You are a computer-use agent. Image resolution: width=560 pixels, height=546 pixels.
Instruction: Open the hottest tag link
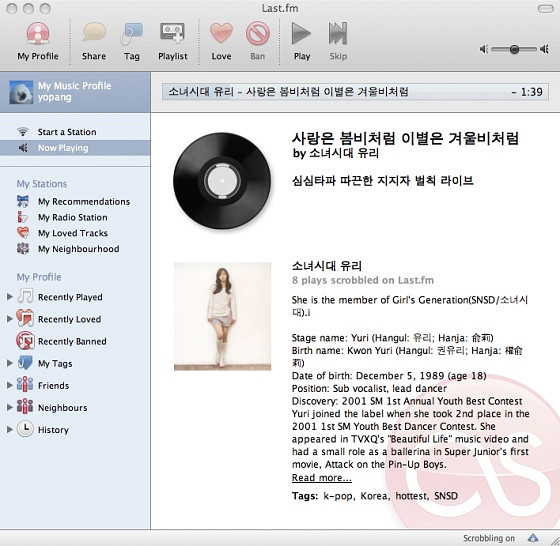(x=412, y=496)
